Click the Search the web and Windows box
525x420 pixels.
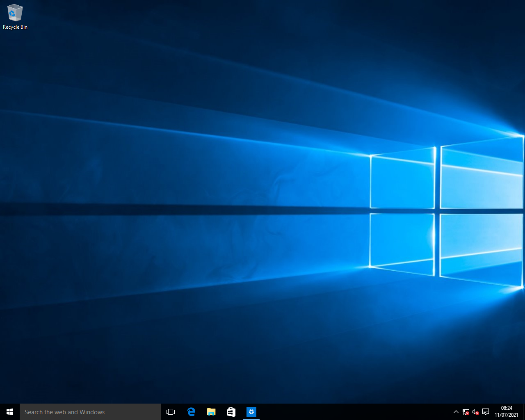click(90, 412)
